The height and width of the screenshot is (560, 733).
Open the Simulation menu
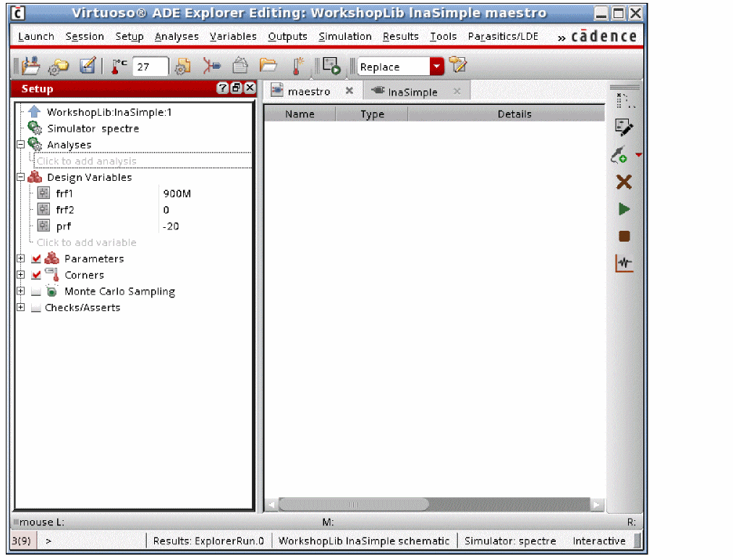(x=345, y=36)
